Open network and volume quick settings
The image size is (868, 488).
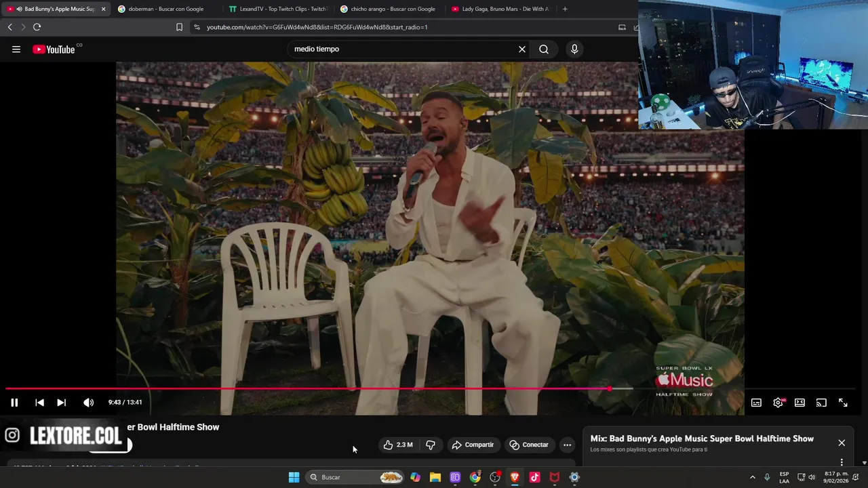(x=806, y=477)
